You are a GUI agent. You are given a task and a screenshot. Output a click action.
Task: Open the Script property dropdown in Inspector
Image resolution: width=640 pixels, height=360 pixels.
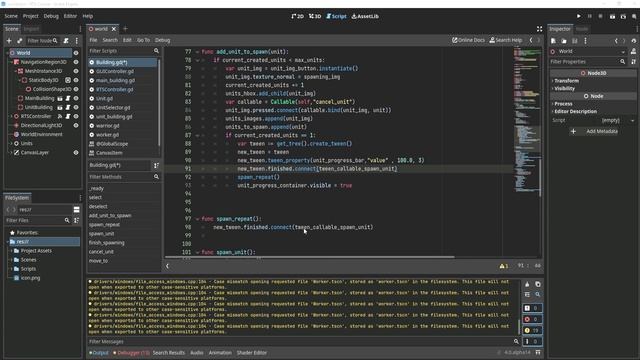point(633,120)
